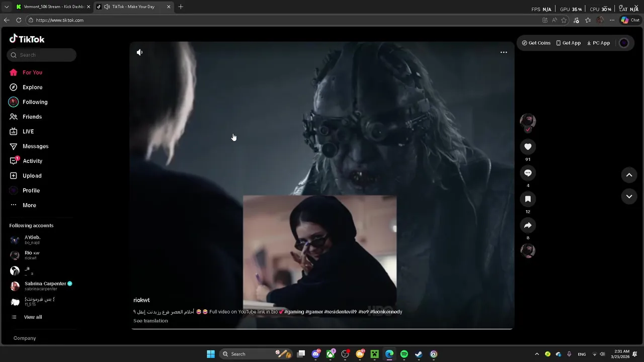The width and height of the screenshot is (644, 362).
Task: Refresh the current page
Action: [x=19, y=20]
